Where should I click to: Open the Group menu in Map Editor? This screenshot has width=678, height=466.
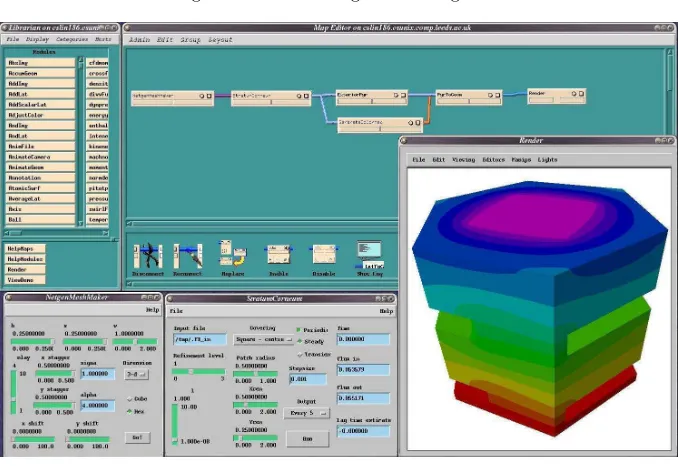[x=190, y=40]
